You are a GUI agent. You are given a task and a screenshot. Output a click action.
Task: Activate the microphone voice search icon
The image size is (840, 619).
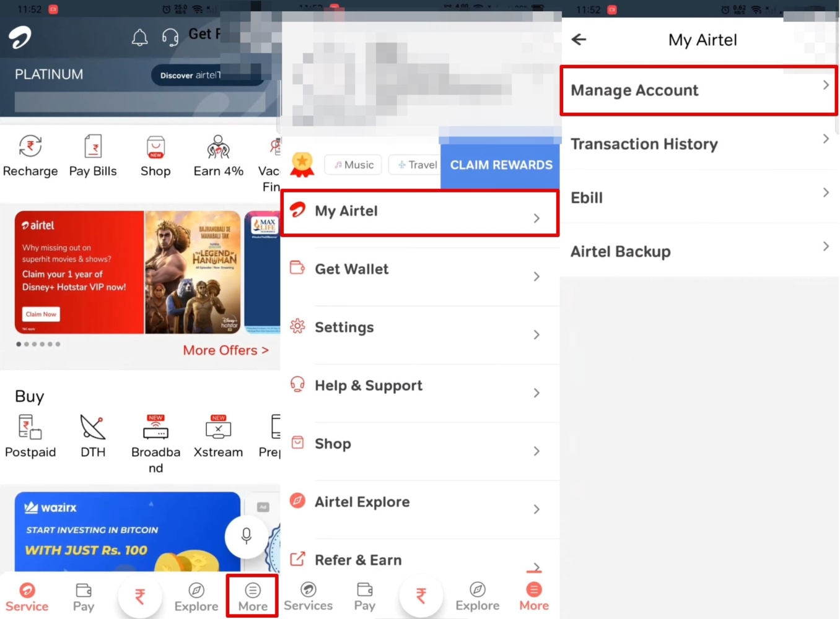[246, 536]
